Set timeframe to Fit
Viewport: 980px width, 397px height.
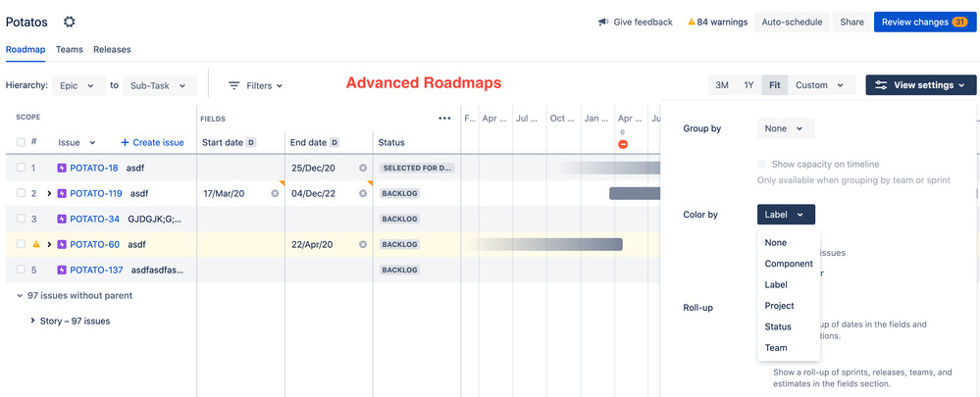click(x=775, y=85)
